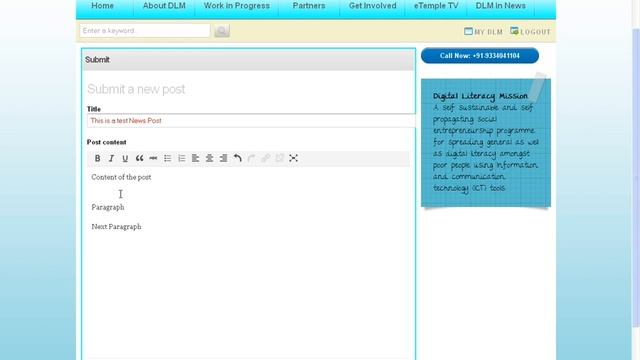640x360 pixels.
Task: Apply italic formatting in the editor toolbar
Action: 111,158
